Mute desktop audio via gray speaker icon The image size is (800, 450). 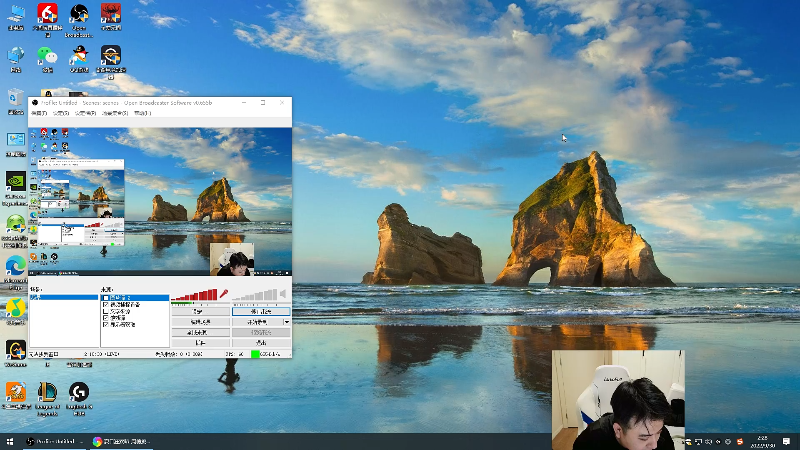(283, 294)
